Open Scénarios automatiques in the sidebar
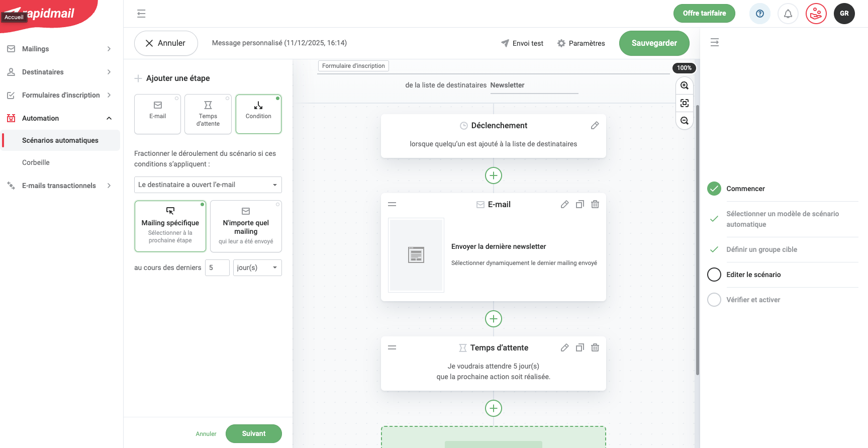This screenshot has height=448, width=868. tap(60, 140)
